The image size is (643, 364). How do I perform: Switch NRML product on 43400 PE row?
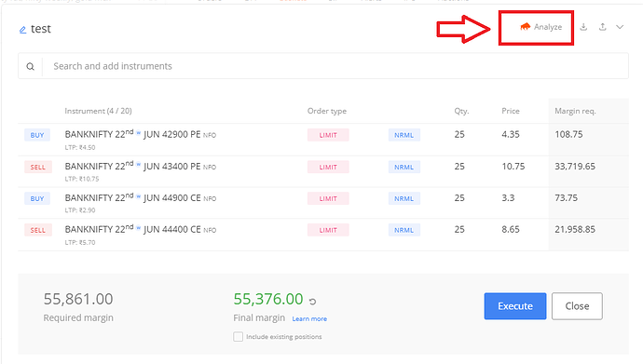tap(404, 167)
